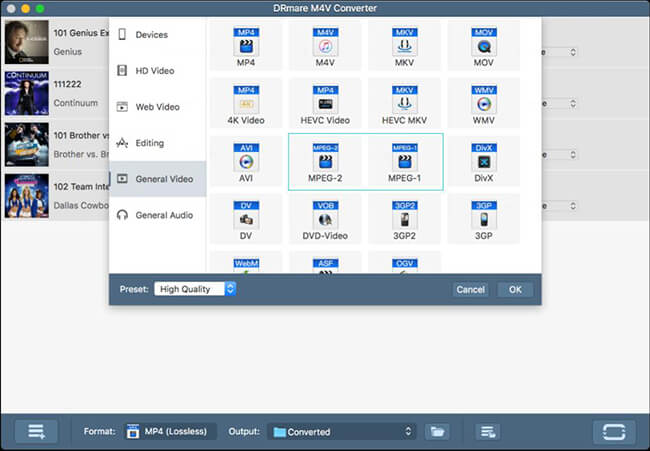
Task: Open the stepper on the 111222 Continuum row
Action: pyautogui.click(x=573, y=103)
